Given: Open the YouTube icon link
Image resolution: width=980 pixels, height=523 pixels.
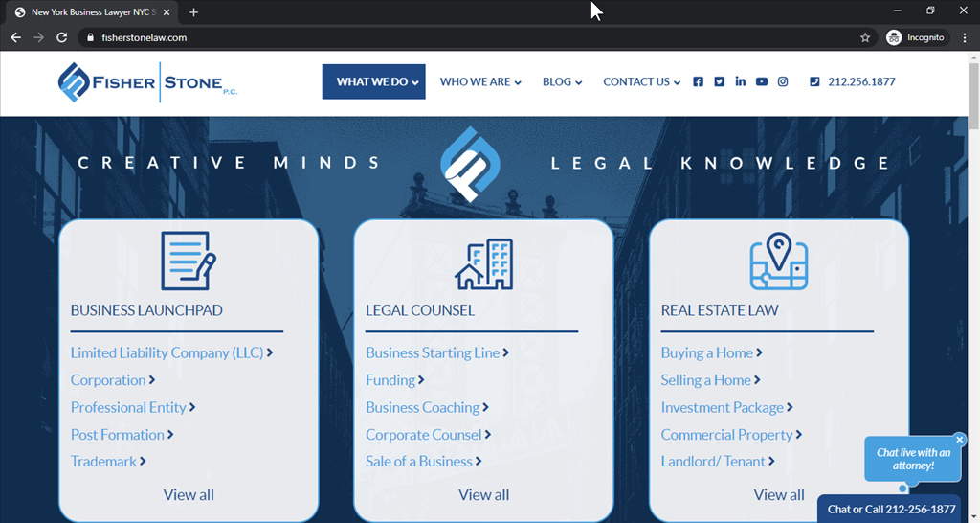Looking at the screenshot, I should (x=761, y=82).
